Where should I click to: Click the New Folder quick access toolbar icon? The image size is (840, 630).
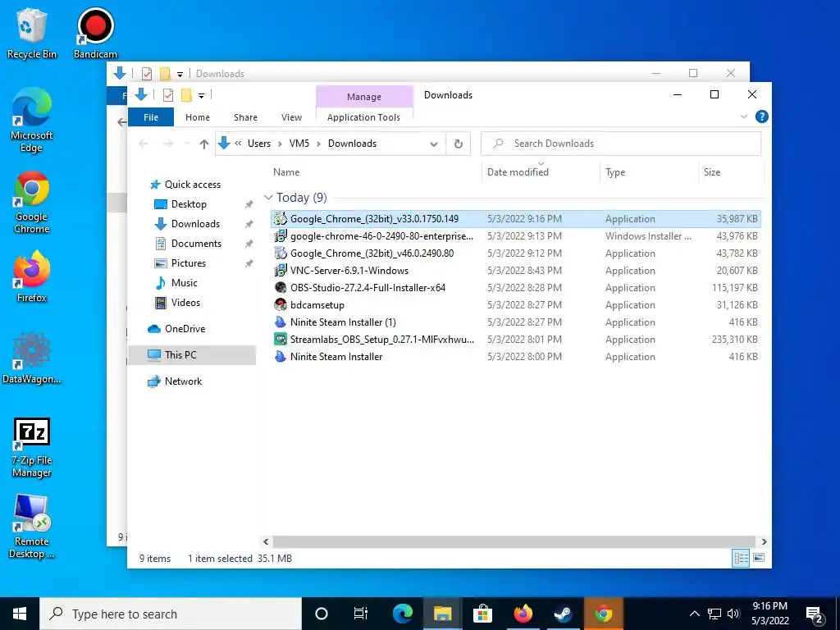tap(186, 95)
